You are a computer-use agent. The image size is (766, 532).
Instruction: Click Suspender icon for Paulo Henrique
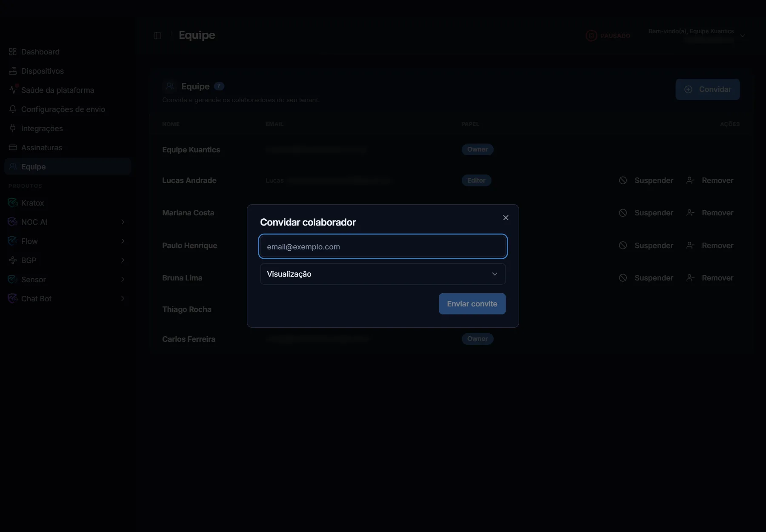point(623,246)
